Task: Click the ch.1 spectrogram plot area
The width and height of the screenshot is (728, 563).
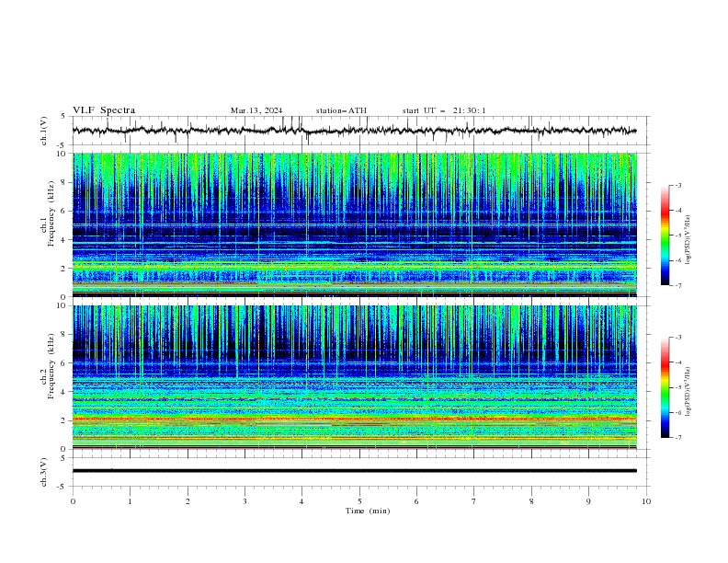Action: [355, 224]
